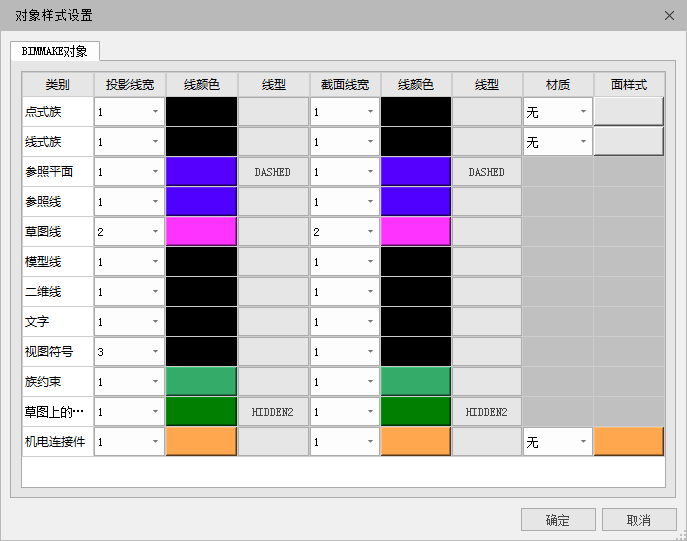Click 面样式 button for 点式族

coord(629,112)
